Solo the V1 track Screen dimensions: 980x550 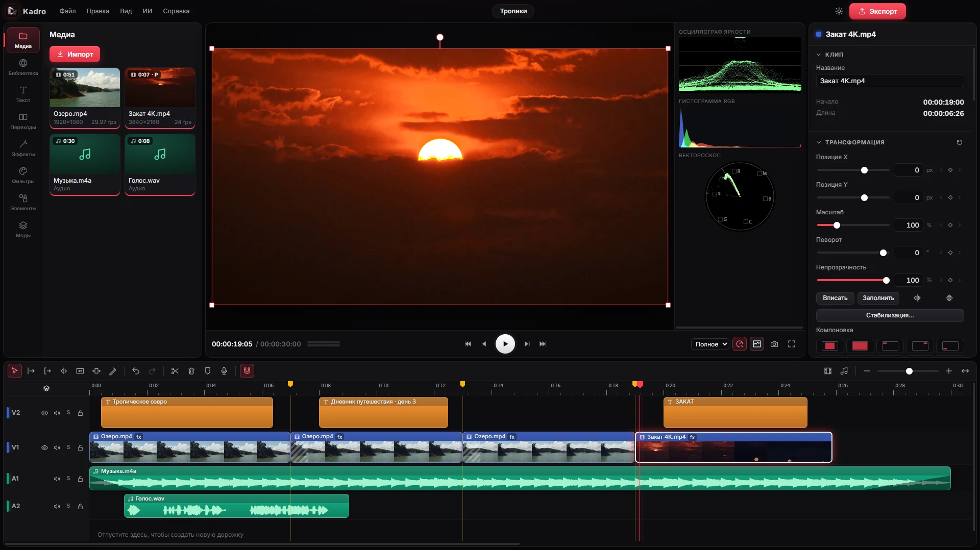[68, 447]
